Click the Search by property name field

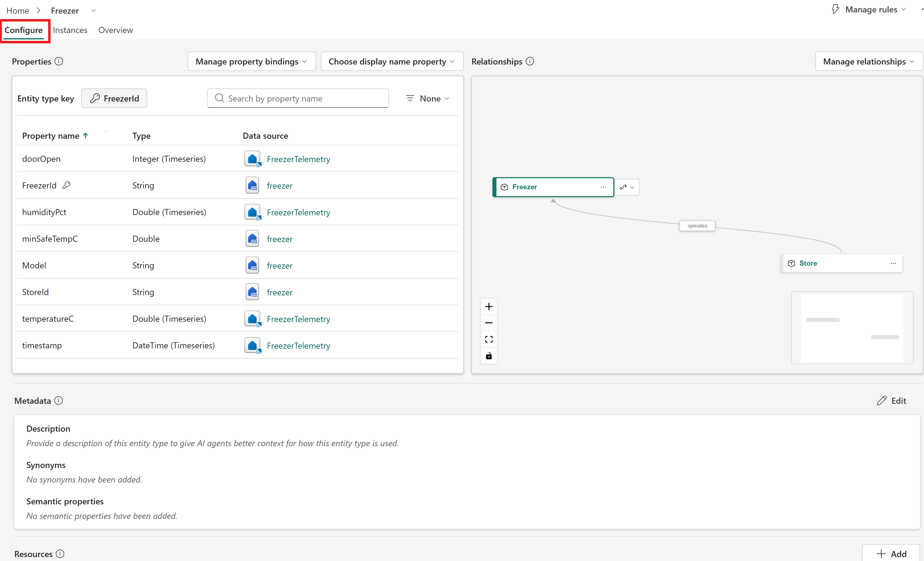pyautogui.click(x=298, y=98)
